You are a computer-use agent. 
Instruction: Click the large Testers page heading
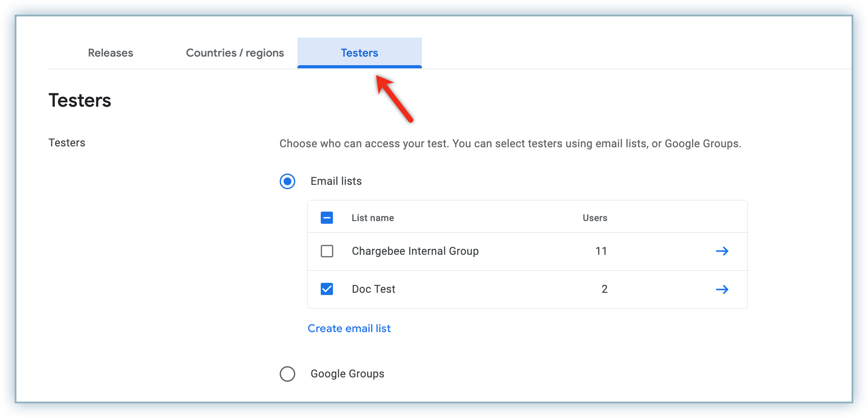pyautogui.click(x=80, y=101)
